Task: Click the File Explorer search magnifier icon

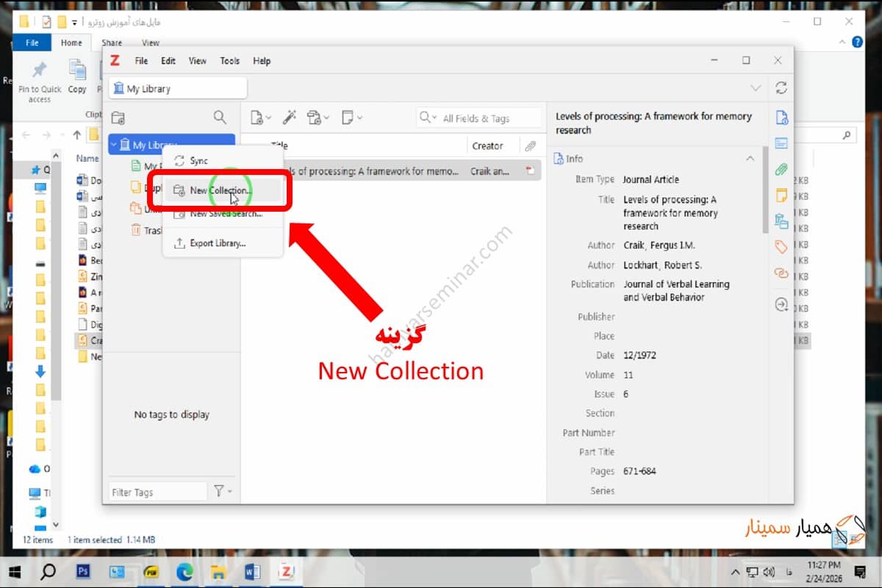Action: [x=847, y=135]
